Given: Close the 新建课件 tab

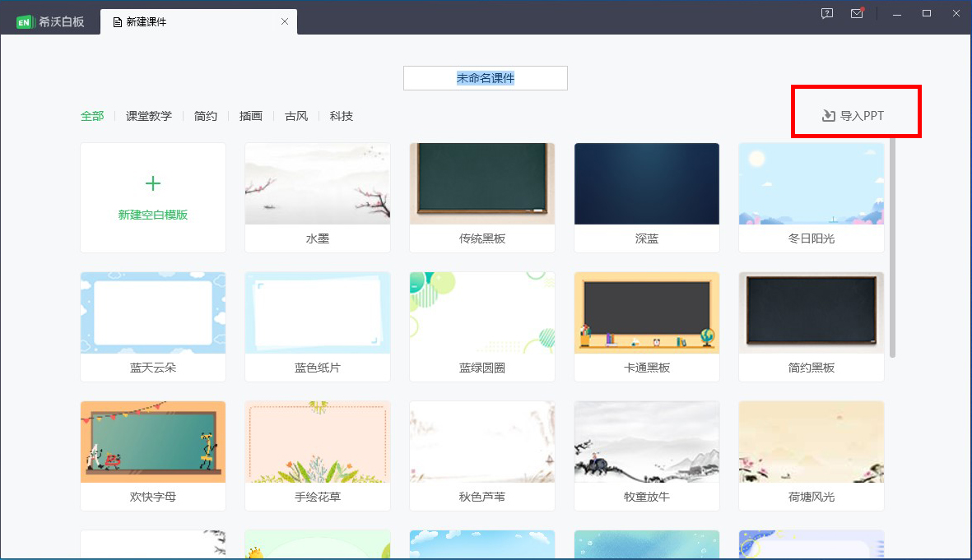Looking at the screenshot, I should click(x=284, y=21).
